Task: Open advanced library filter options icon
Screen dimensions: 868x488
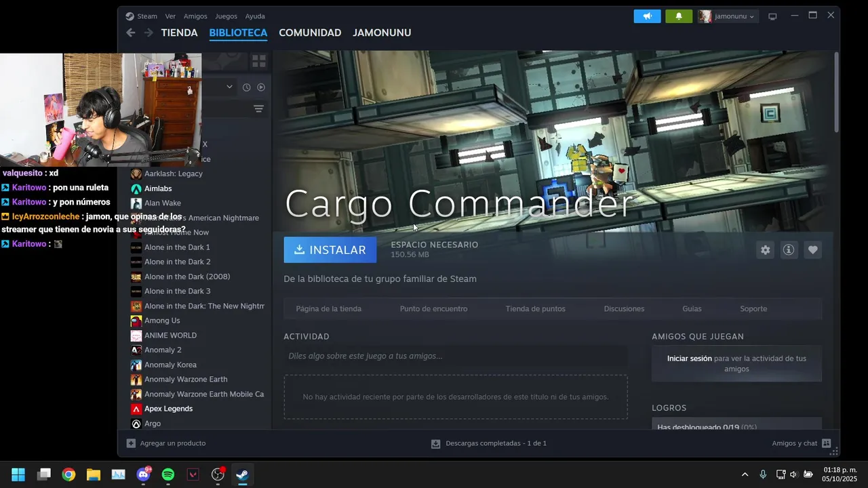Action: coord(258,108)
